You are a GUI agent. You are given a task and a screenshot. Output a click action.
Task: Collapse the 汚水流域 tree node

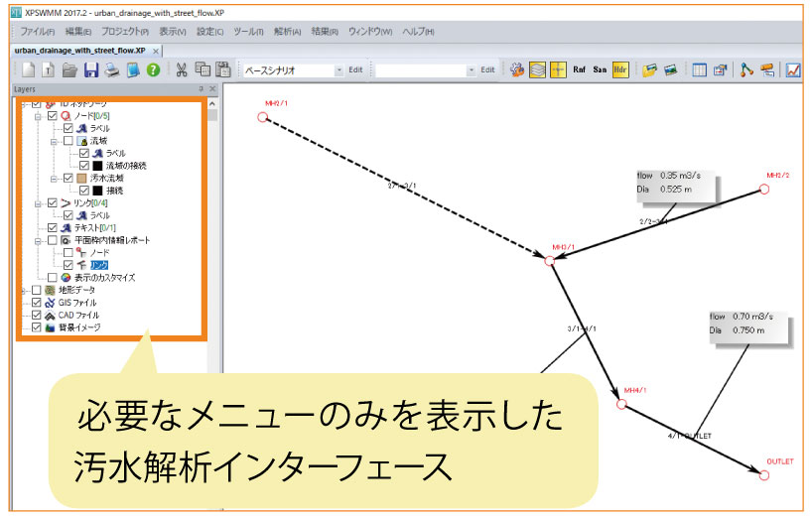pos(54,179)
